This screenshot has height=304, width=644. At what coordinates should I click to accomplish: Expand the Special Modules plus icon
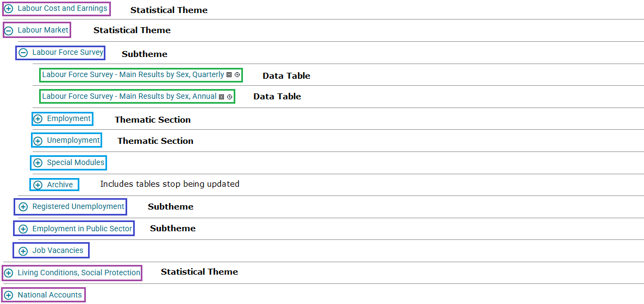coord(38,163)
